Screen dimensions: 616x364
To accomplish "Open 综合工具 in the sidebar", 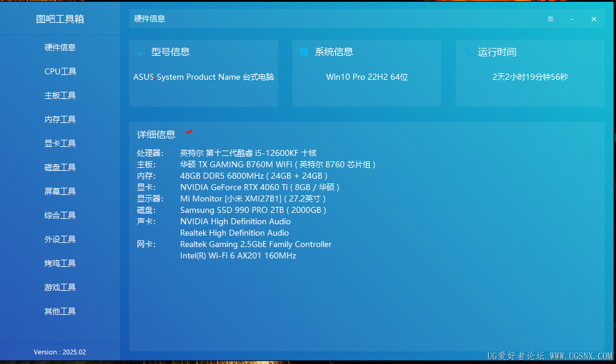I will (x=60, y=215).
